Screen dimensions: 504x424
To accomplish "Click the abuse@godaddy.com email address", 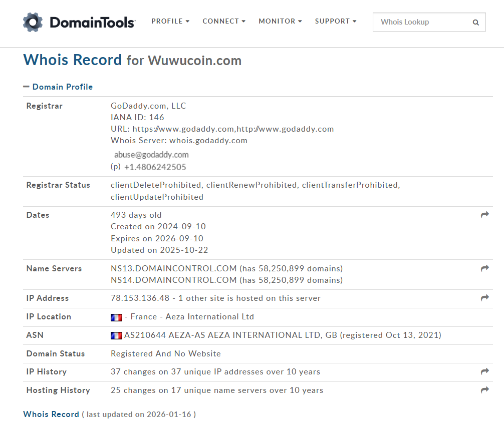I will coord(151,155).
